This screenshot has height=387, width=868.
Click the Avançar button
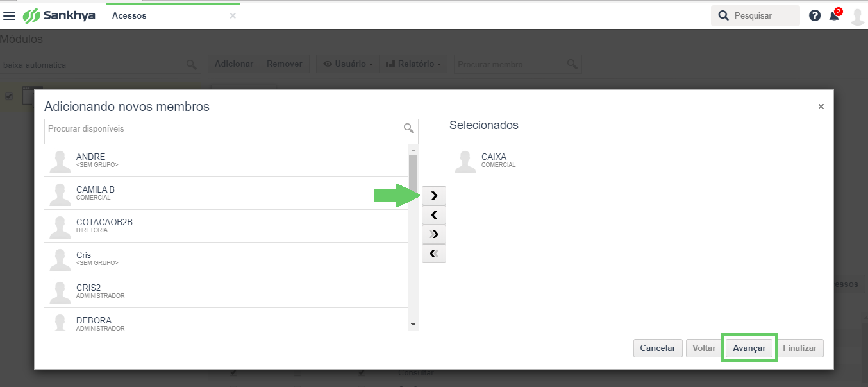pos(749,348)
